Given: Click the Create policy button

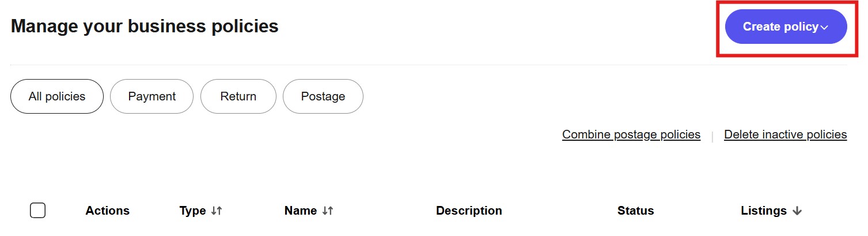Looking at the screenshot, I should point(780,27).
